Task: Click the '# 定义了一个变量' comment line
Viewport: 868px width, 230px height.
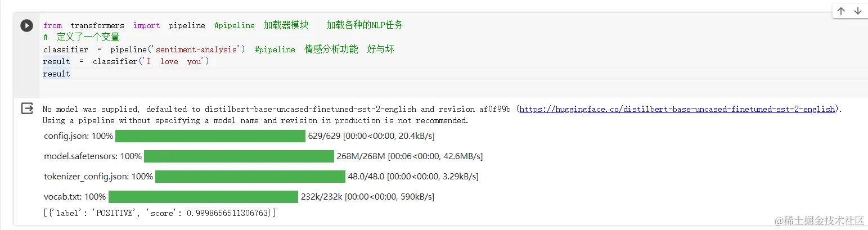Action: (x=82, y=37)
